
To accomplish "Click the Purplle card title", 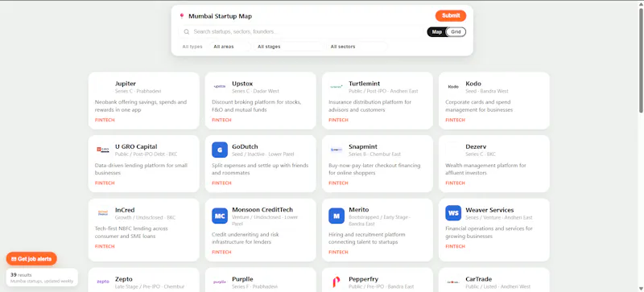I will [243, 279].
